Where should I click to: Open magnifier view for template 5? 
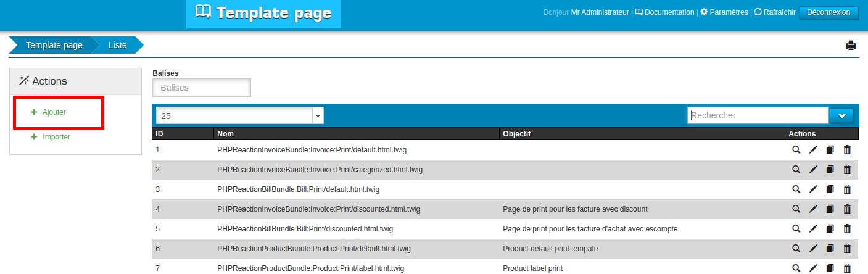[x=796, y=229]
